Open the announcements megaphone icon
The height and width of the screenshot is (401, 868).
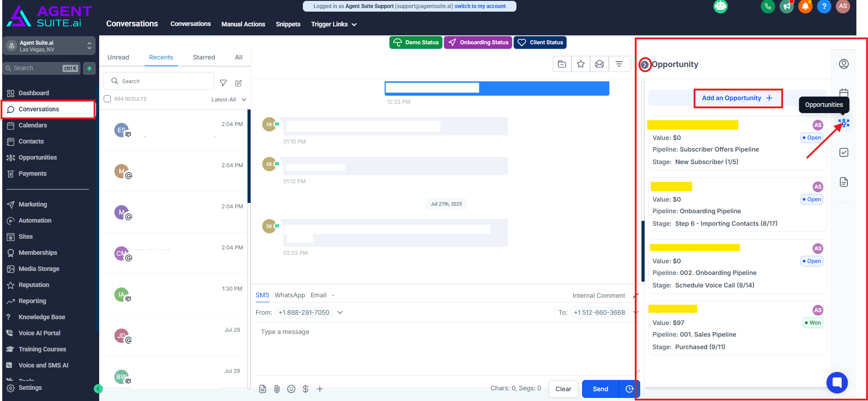[x=787, y=6]
